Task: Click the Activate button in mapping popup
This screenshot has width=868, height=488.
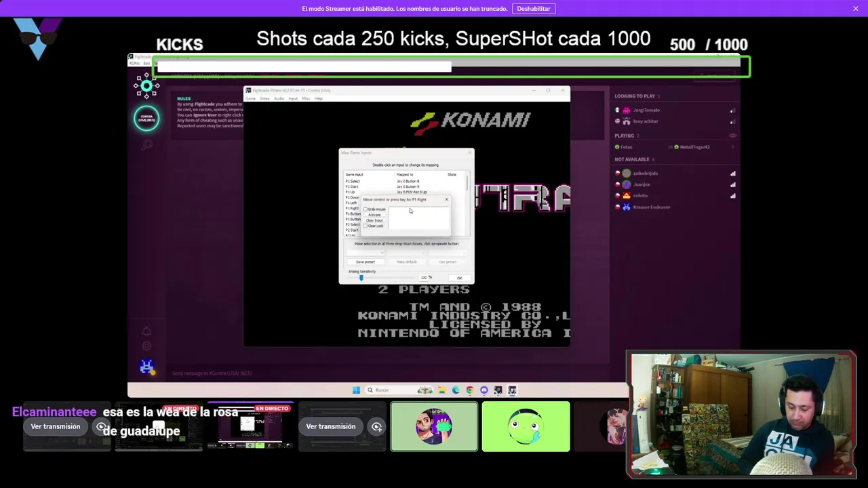Action: (x=374, y=215)
